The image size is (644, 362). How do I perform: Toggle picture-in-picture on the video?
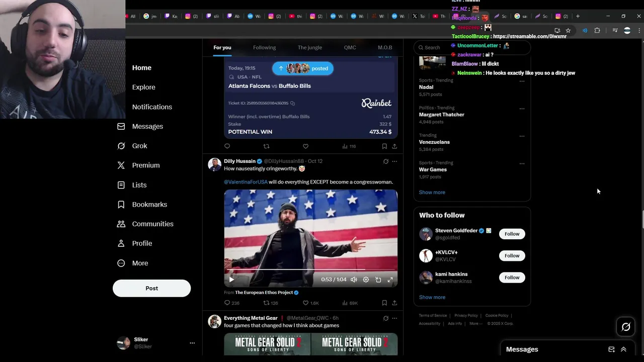[378, 280]
